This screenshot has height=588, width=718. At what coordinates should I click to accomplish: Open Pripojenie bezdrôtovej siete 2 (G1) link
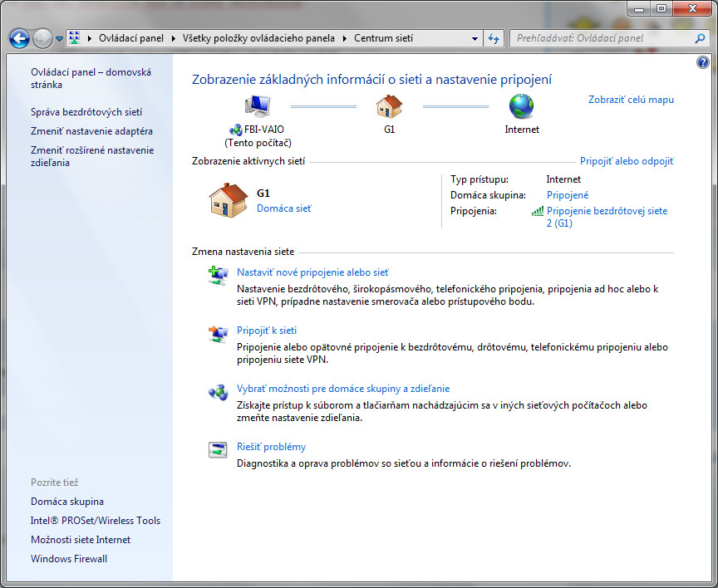point(607,218)
